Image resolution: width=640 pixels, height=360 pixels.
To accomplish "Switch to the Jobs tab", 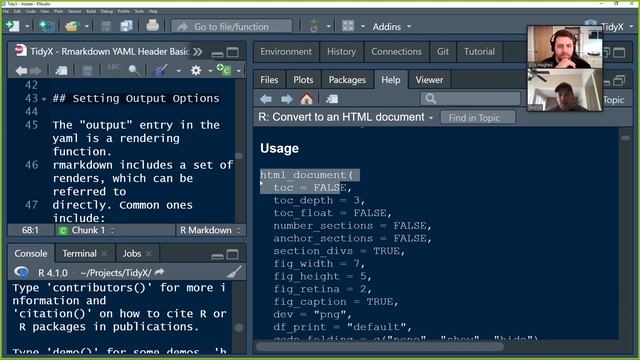I will point(132,253).
